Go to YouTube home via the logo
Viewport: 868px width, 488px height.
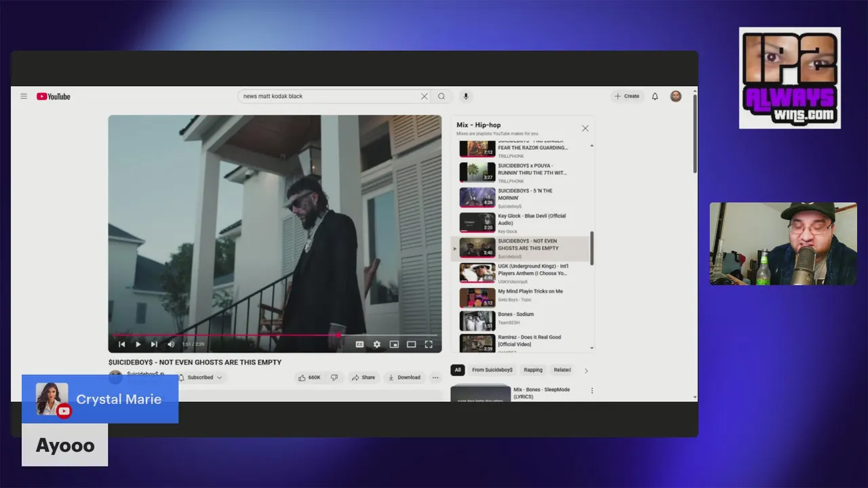pyautogui.click(x=54, y=96)
